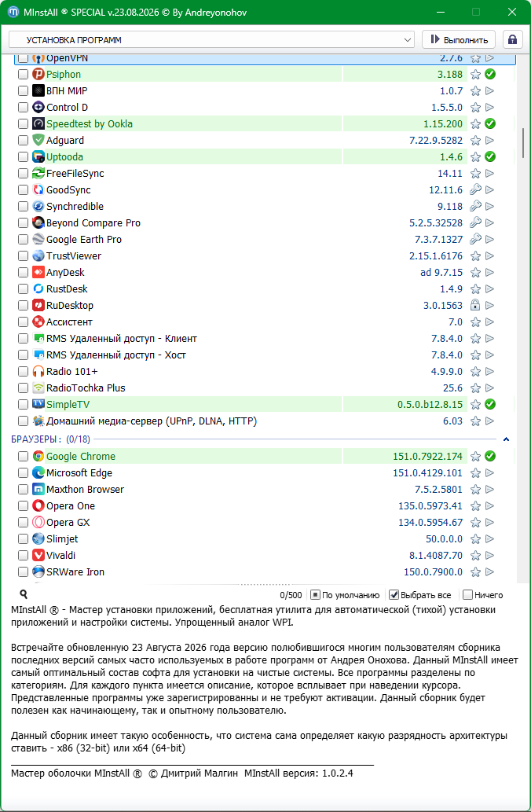Check the Psiphon checkbox
Image resolution: width=531 pixels, height=812 pixels.
[23, 75]
